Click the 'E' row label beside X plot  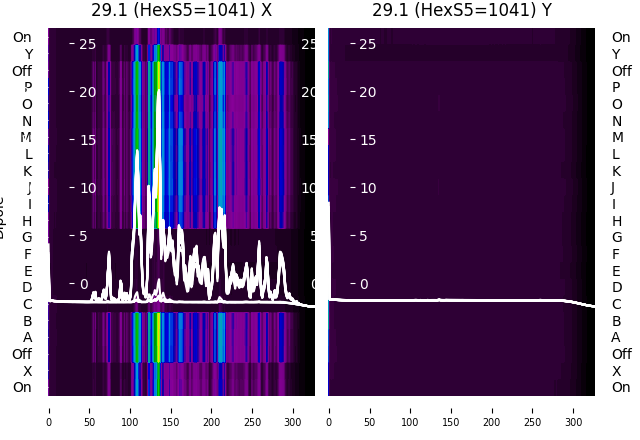pyautogui.click(x=27, y=271)
